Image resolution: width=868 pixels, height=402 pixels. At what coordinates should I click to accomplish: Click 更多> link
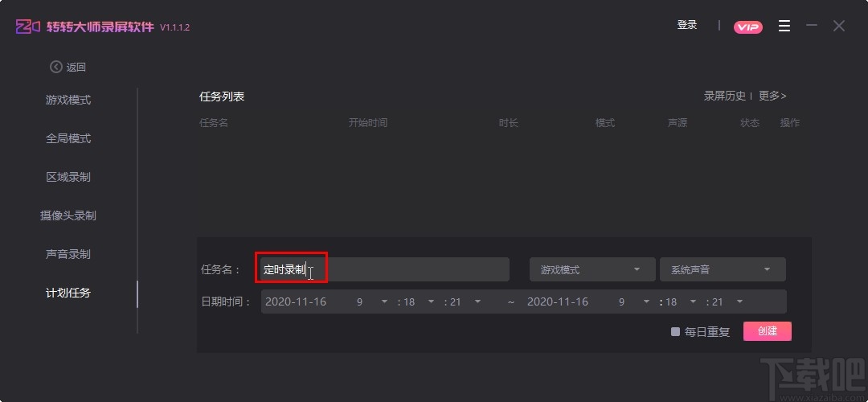coord(772,96)
